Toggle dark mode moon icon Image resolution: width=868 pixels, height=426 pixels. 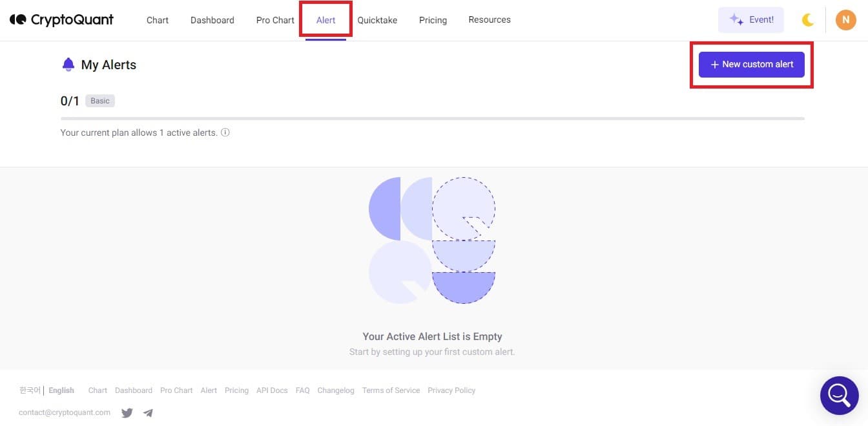click(808, 20)
